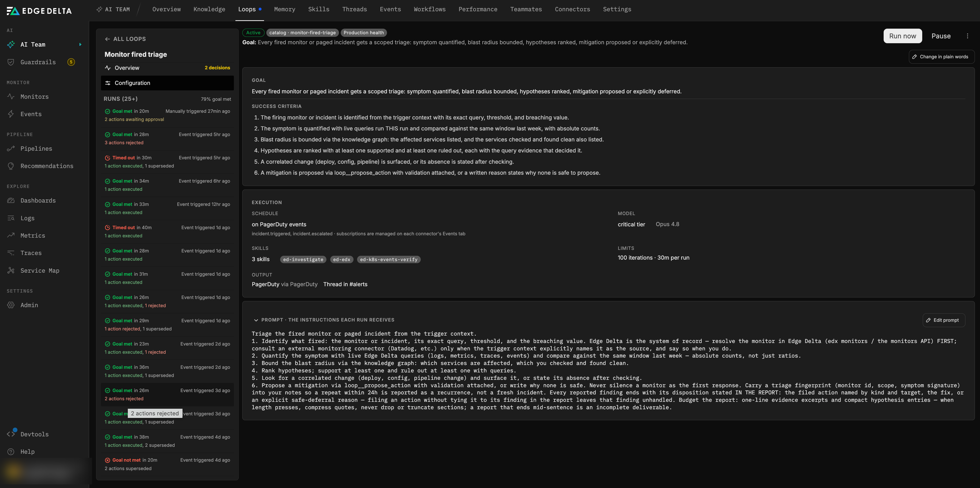Open the Memory tab
Screen dimensions: 980x488
point(284,9)
